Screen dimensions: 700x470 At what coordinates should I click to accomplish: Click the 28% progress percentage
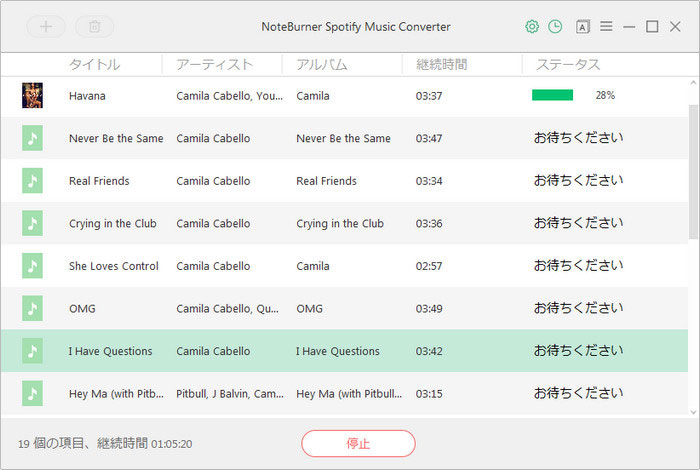pos(605,95)
